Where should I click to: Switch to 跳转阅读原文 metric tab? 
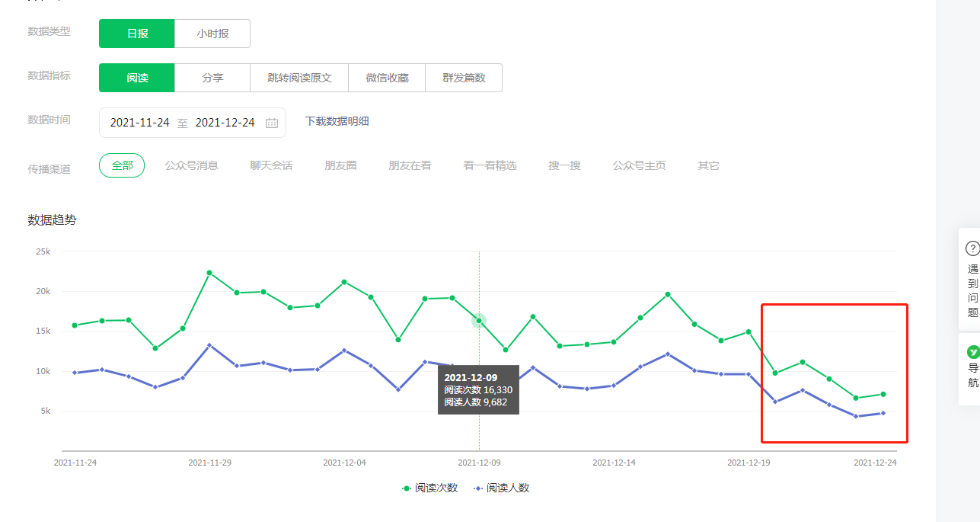click(x=299, y=78)
